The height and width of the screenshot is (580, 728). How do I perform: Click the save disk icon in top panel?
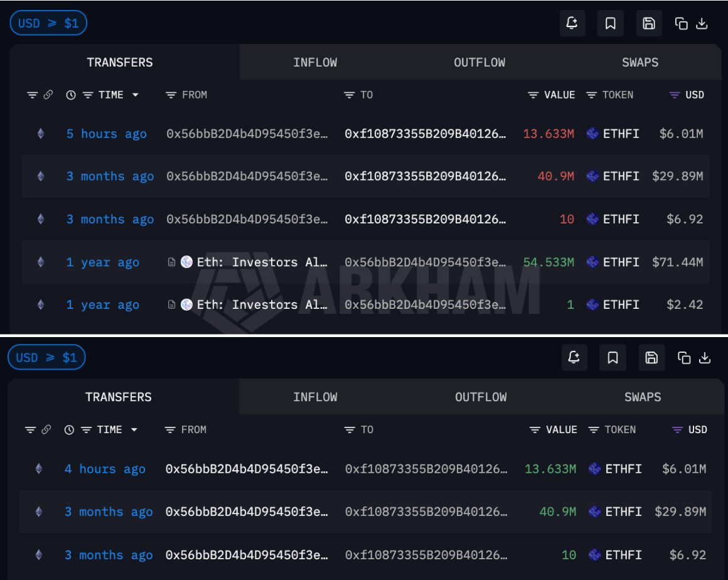tap(648, 23)
